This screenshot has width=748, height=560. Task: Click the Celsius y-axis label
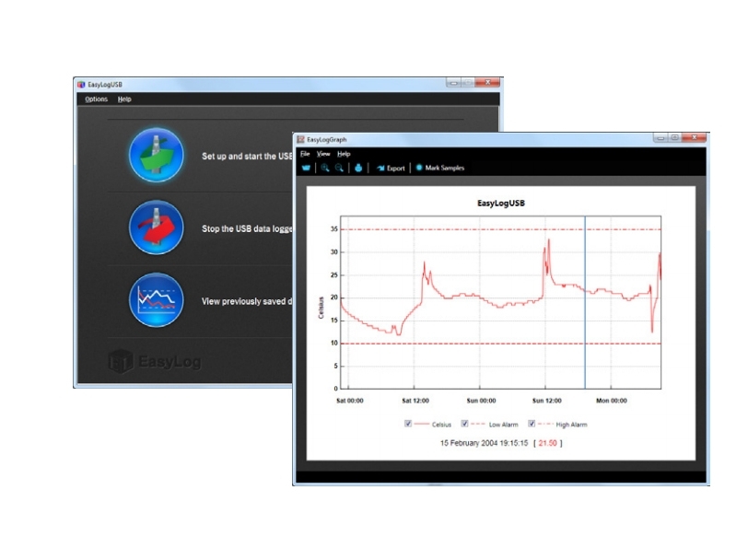click(x=321, y=308)
